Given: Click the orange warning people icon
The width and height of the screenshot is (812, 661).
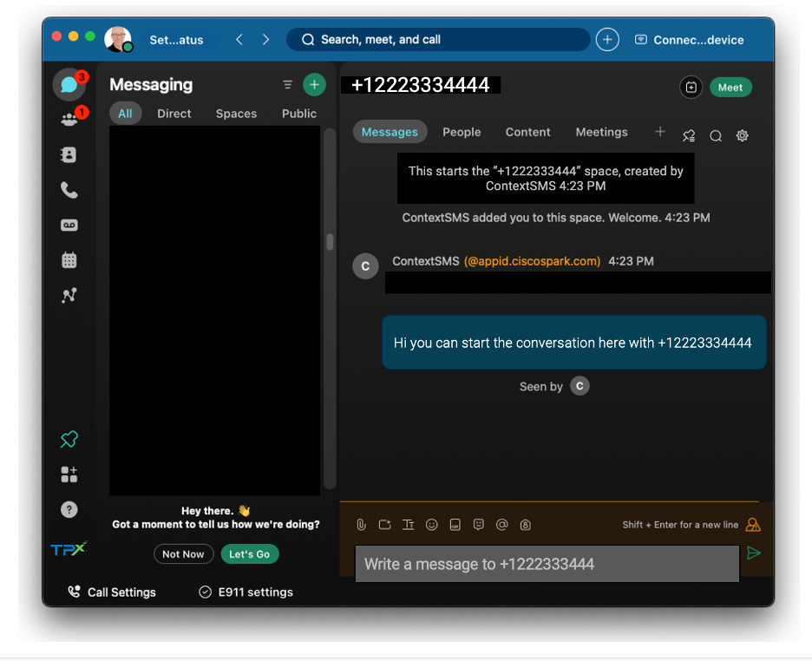Looking at the screenshot, I should 753,525.
